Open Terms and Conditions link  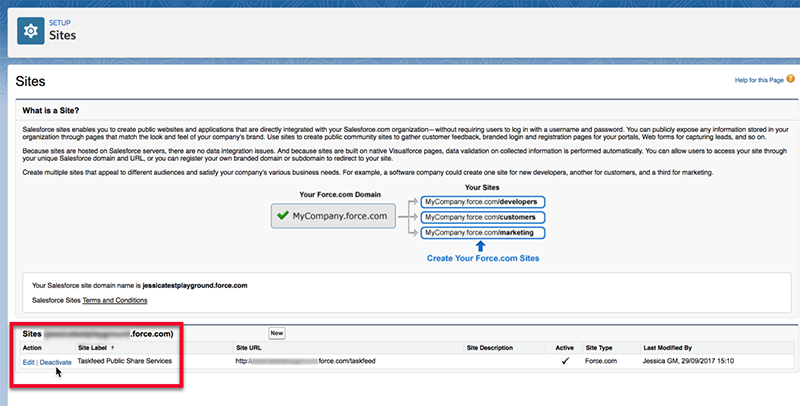tap(115, 300)
